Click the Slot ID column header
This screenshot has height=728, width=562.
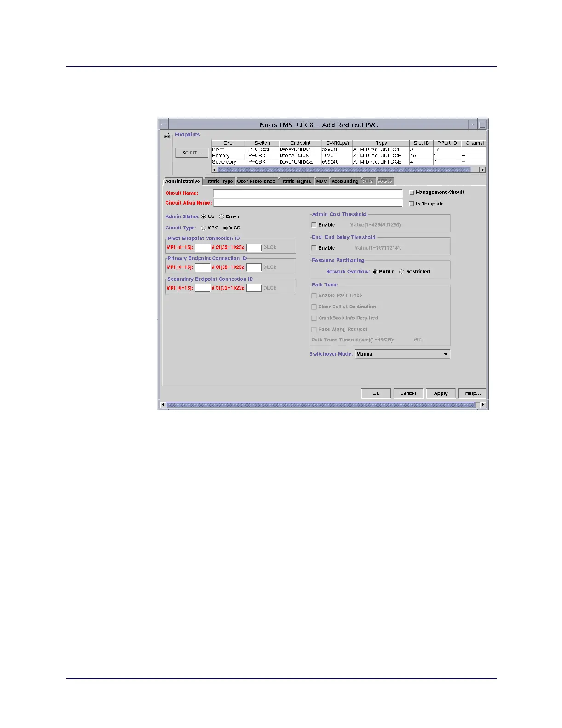point(421,143)
